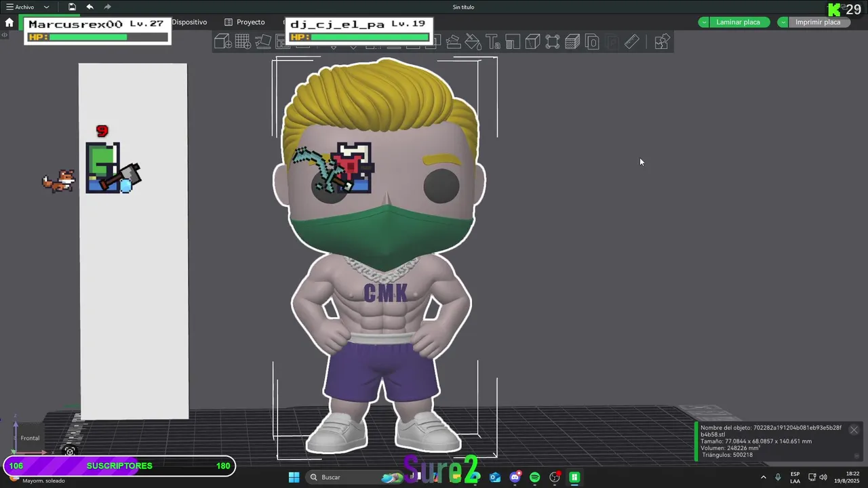The height and width of the screenshot is (488, 868).
Task: Click the Volumen: 248226 mm³ text
Action: pyautogui.click(x=730, y=448)
